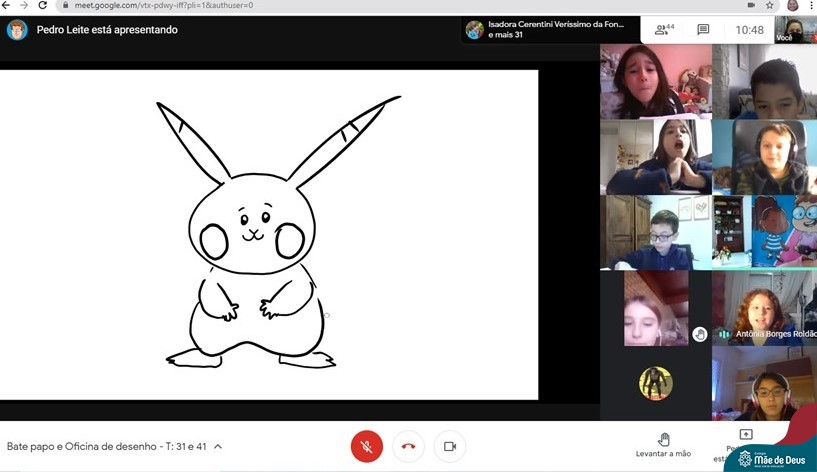The width and height of the screenshot is (817, 472).
Task: Open the chat messages panel
Action: (704, 30)
